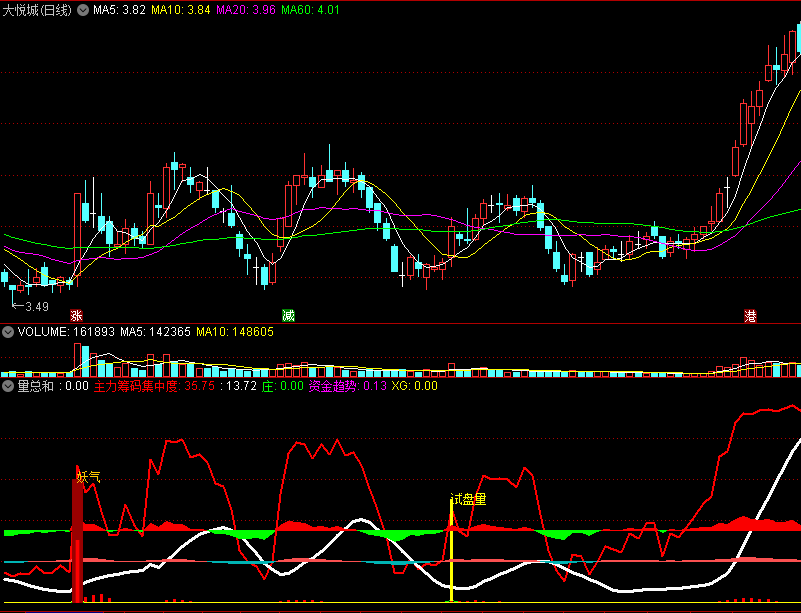This screenshot has width=801, height=613.
Task: Open the 量总和 indicator panel dropdown arrow
Action: click(8, 386)
